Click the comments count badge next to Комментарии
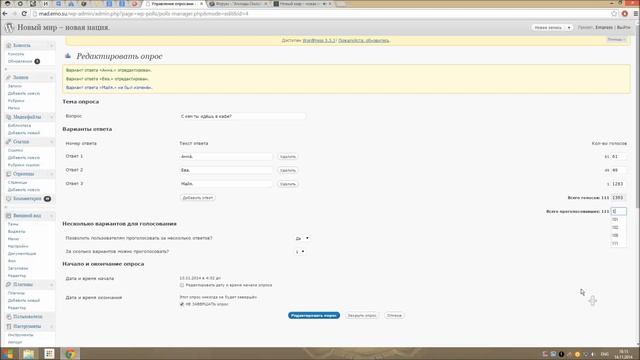Image resolution: width=640 pixels, height=360 pixels. (x=47, y=199)
